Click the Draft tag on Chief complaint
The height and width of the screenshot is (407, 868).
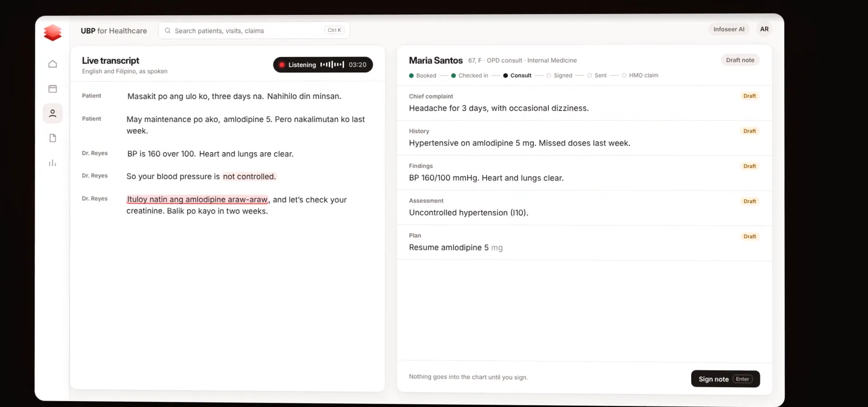(750, 96)
